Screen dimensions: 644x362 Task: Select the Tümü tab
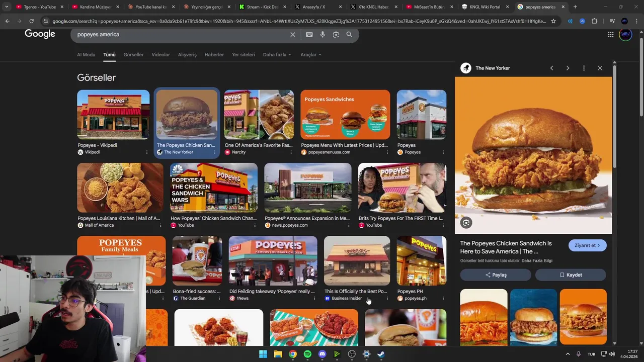(x=109, y=55)
